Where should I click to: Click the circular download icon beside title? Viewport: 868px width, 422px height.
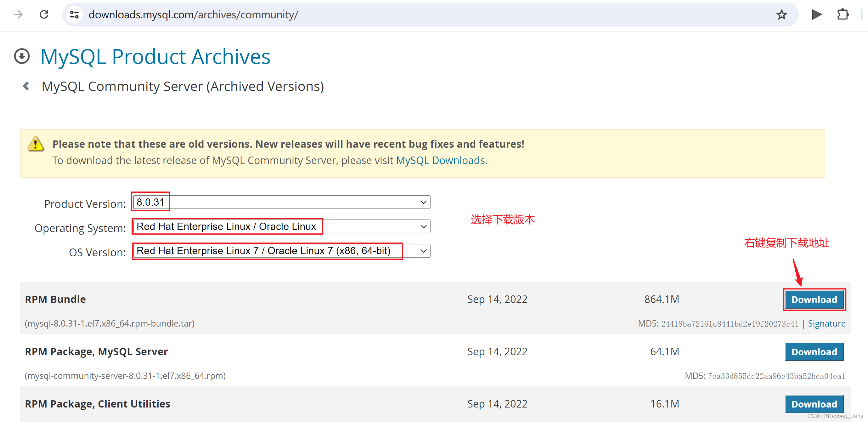coord(22,56)
